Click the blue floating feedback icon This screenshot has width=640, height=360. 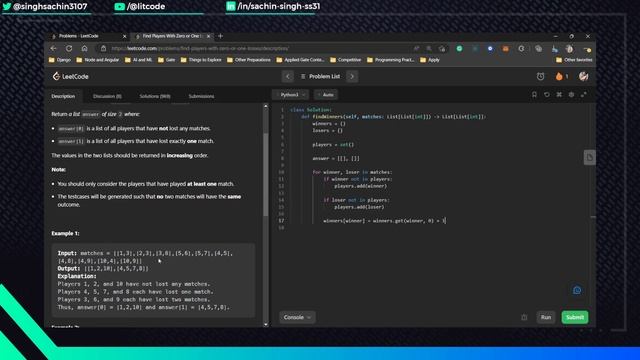(x=577, y=290)
